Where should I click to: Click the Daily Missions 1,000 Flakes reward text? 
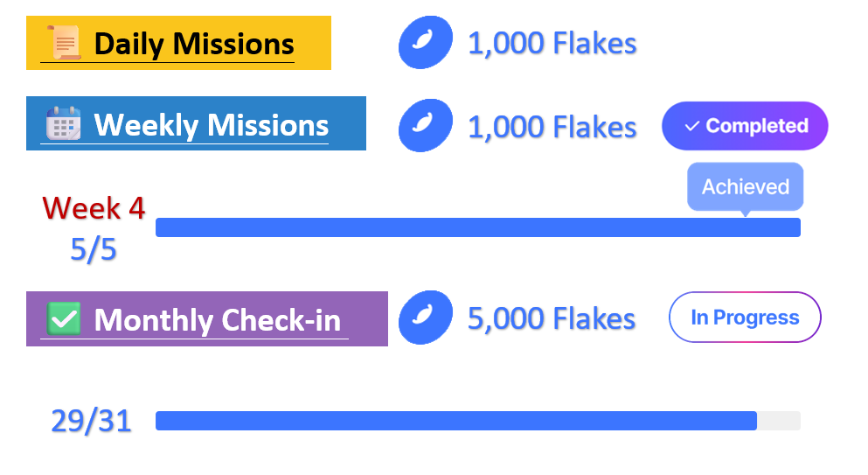click(552, 43)
